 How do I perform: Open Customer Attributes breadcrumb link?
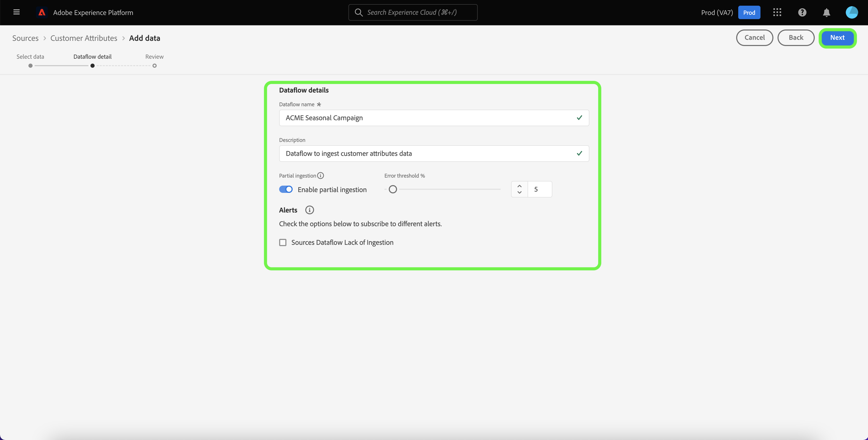point(83,38)
